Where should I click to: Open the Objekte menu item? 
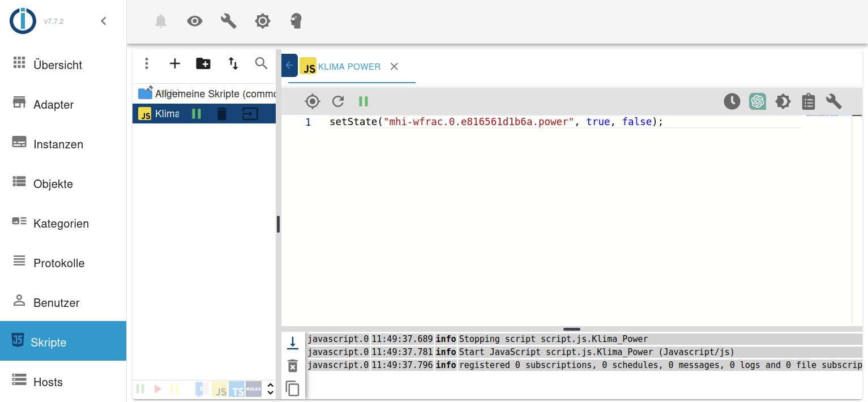(53, 184)
